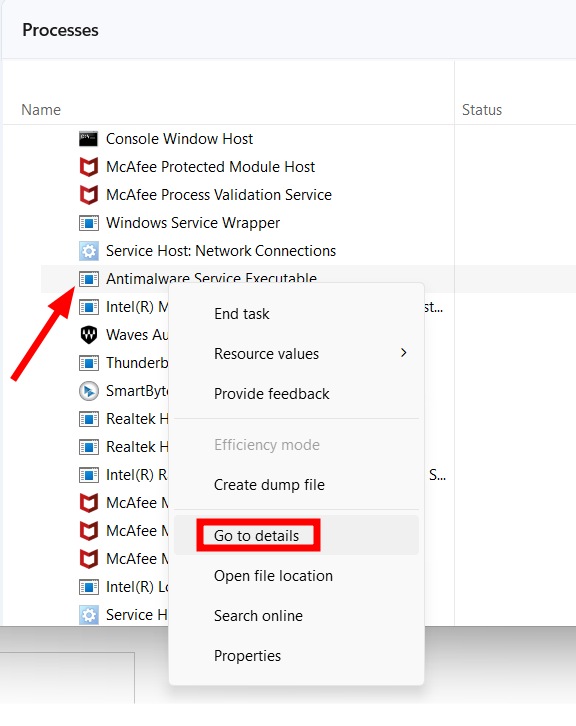Select the SmartByte process icon
Screen dimensions: 576x726
tap(88, 391)
